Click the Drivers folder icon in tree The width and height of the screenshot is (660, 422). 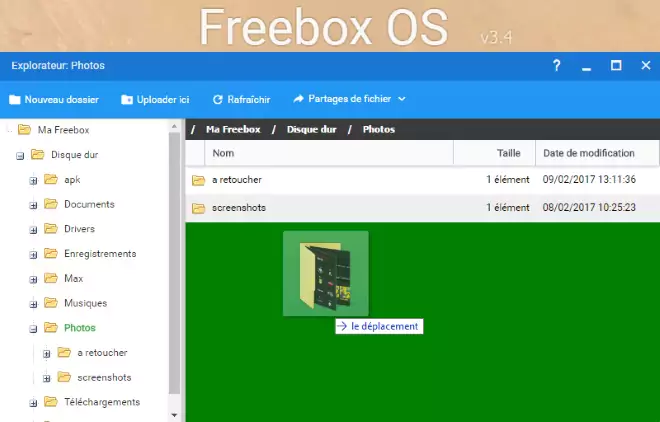click(x=51, y=228)
